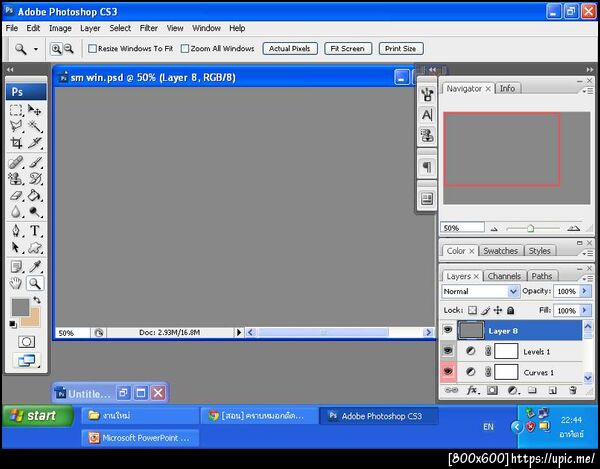The width and height of the screenshot is (600, 469).
Task: Switch foreground and background colors arrow
Action: (x=37, y=300)
